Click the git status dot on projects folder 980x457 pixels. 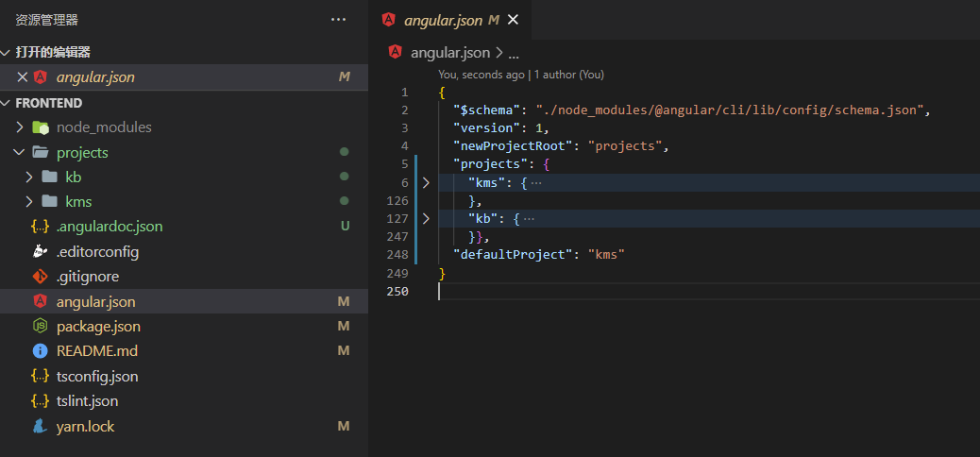(x=344, y=152)
